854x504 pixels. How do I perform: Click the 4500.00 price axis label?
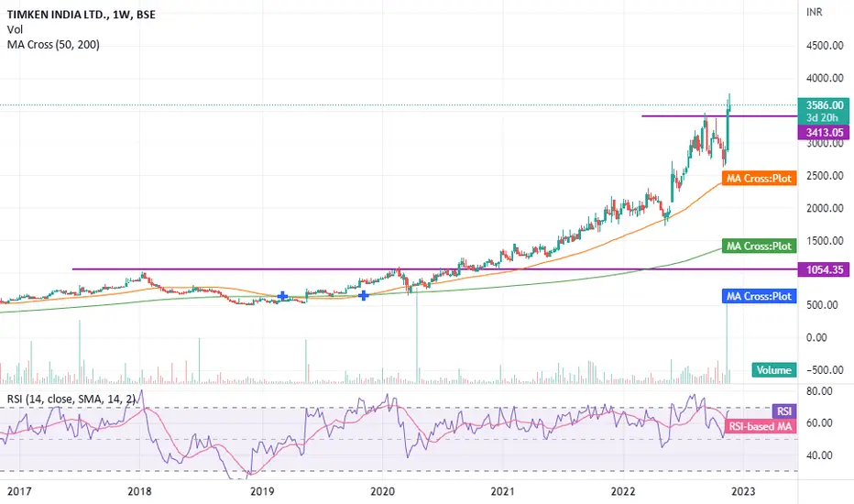[x=825, y=46]
